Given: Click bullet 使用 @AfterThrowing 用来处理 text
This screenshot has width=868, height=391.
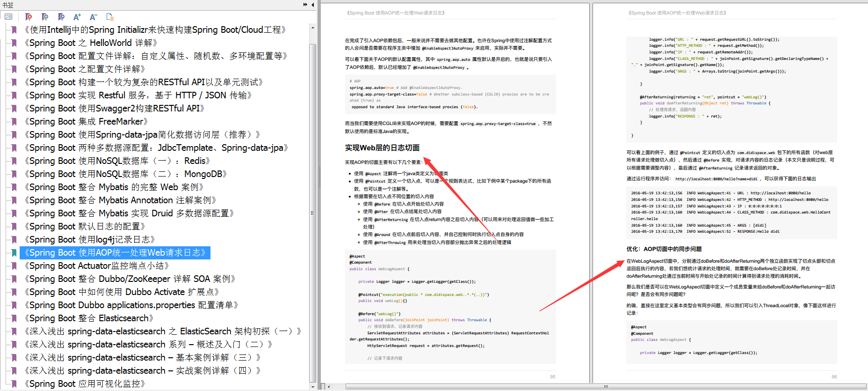Looking at the screenshot, I should [x=437, y=243].
